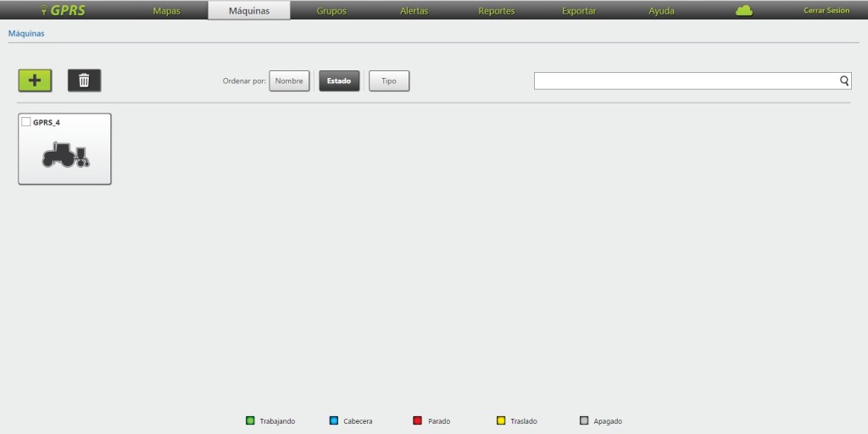This screenshot has height=434, width=868.
Task: Click the machine search input field
Action: click(x=685, y=81)
